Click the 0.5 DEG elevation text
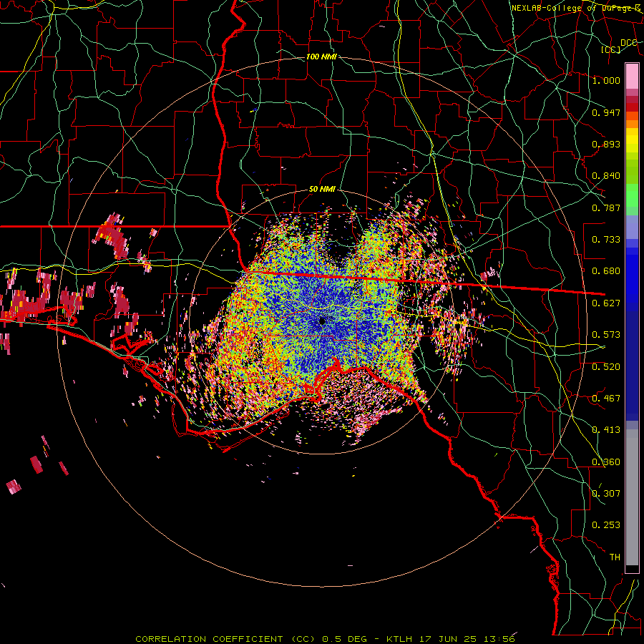 [344, 639]
